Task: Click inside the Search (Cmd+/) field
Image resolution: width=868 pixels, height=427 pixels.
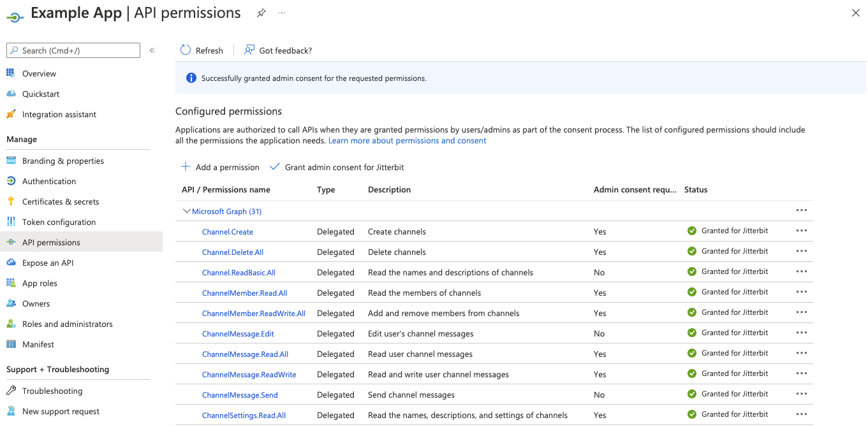Action: tap(73, 50)
